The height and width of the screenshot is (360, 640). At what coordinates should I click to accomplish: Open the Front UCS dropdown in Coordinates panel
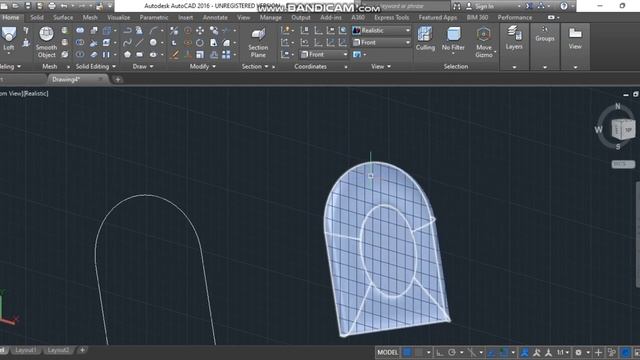324,54
